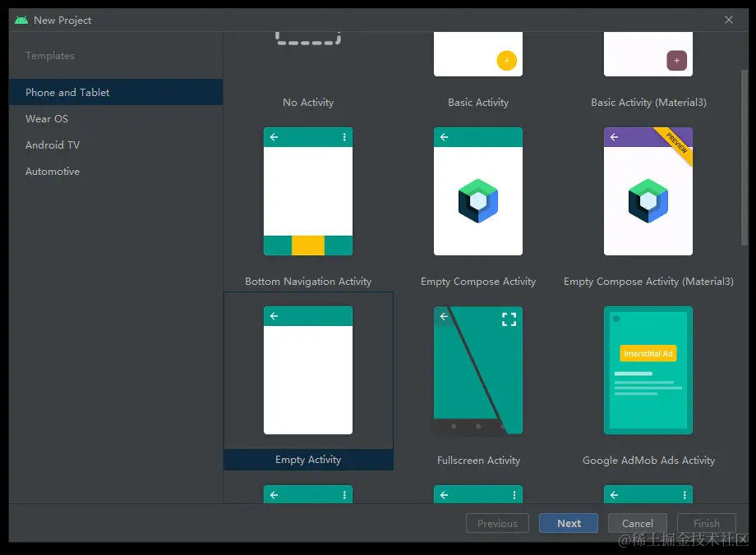
Task: Click the Interstitial Ad badge in AdMob preview
Action: point(648,354)
